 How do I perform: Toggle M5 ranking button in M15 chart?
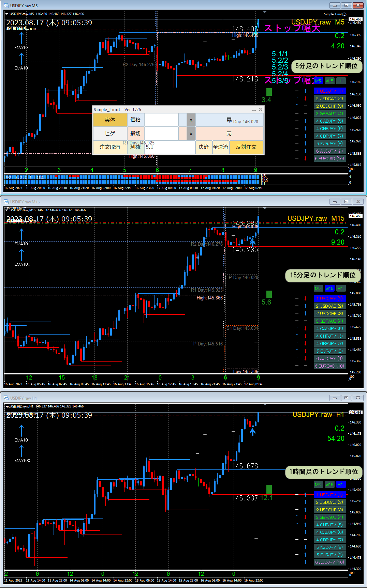tap(318, 289)
